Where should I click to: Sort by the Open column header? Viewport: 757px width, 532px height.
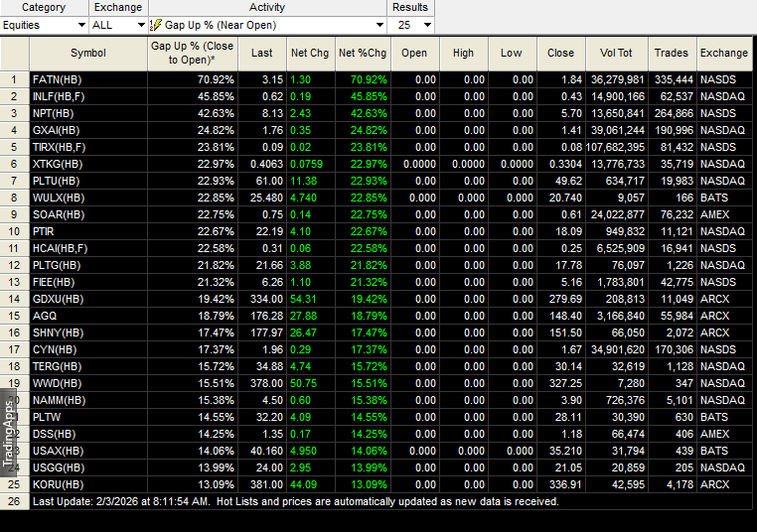414,53
